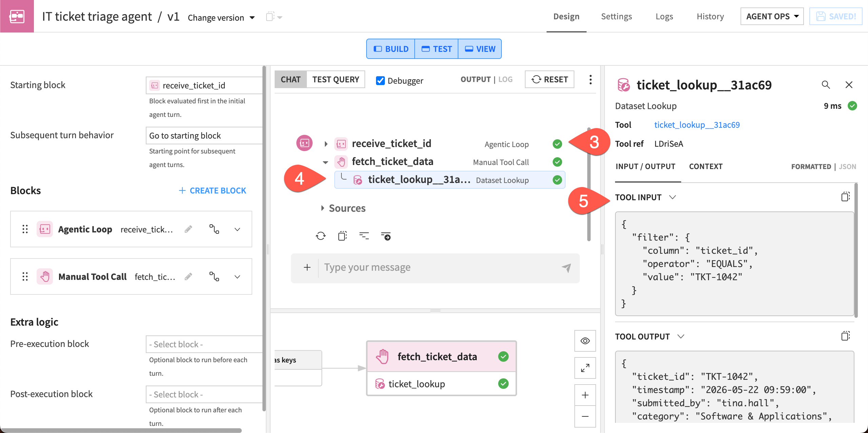Switch to TEST QUERY tab
This screenshot has height=433, width=868.
pos(336,79)
